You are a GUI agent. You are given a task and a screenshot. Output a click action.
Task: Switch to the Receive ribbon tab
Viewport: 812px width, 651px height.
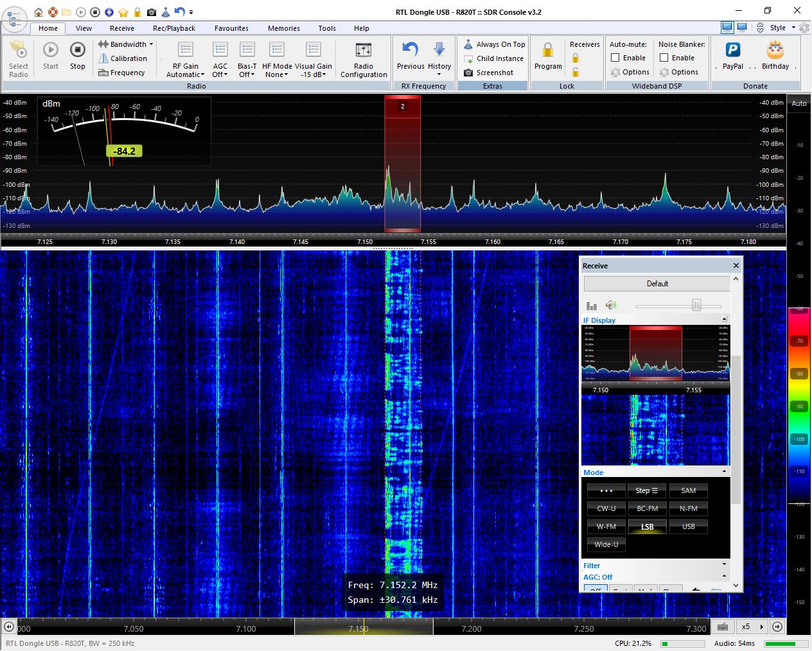point(121,28)
